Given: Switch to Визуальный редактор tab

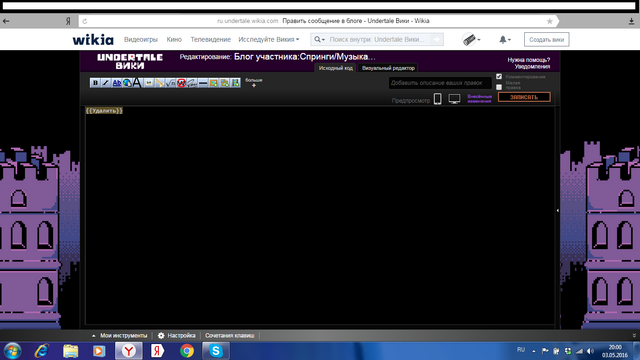Looking at the screenshot, I should 388,68.
